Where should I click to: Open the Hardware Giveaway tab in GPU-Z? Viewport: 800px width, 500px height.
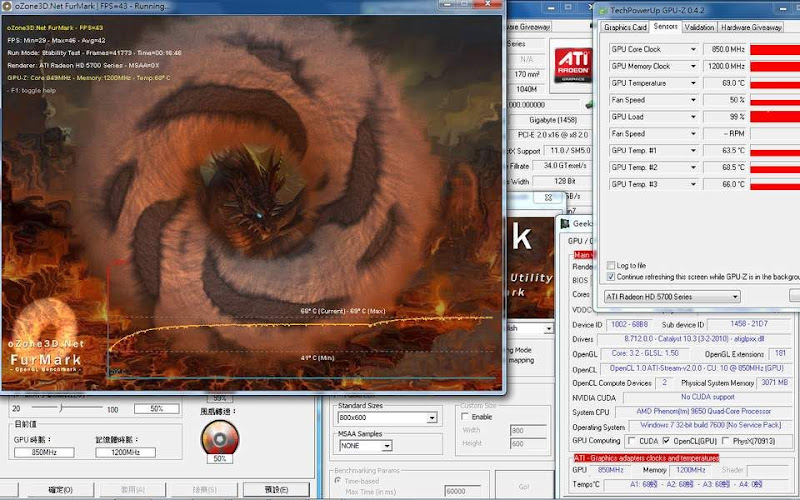point(751,27)
